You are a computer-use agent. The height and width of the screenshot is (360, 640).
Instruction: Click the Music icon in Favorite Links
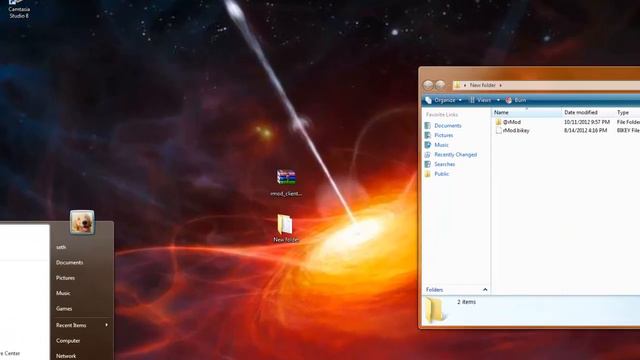pyautogui.click(x=428, y=145)
